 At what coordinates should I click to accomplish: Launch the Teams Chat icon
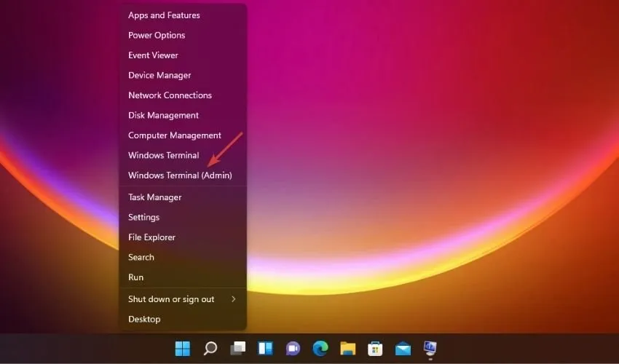pos(293,349)
